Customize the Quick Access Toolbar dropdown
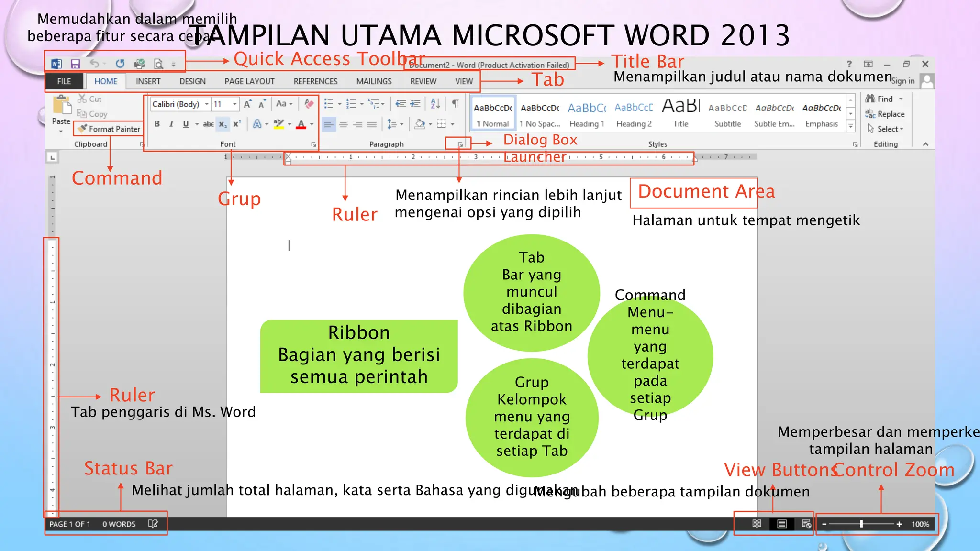The height and width of the screenshot is (551, 980). [x=174, y=65]
